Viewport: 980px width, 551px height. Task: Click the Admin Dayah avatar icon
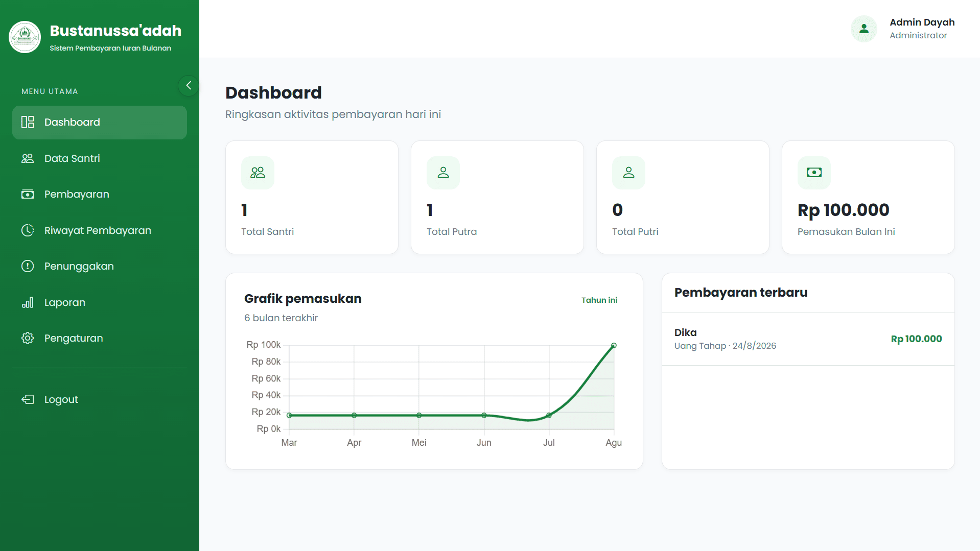(864, 29)
